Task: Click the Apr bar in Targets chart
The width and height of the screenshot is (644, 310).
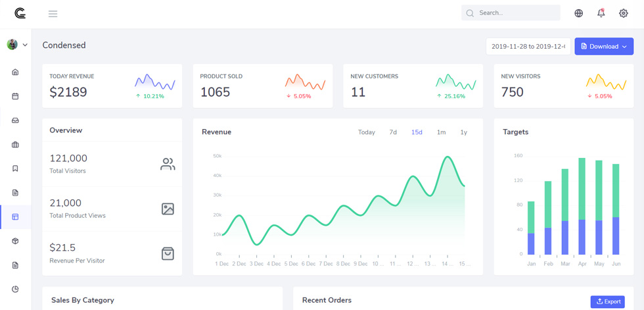Action: point(582,207)
